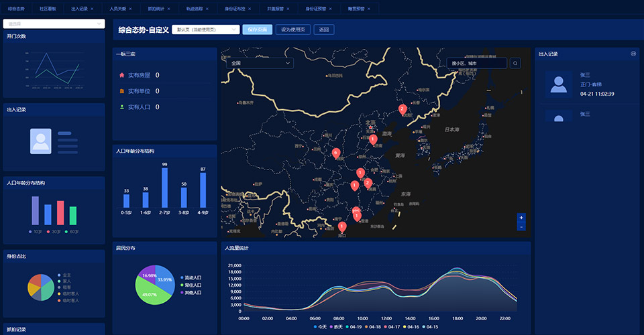Zoom out the map with minus button
The image size is (644, 335).
(x=521, y=227)
